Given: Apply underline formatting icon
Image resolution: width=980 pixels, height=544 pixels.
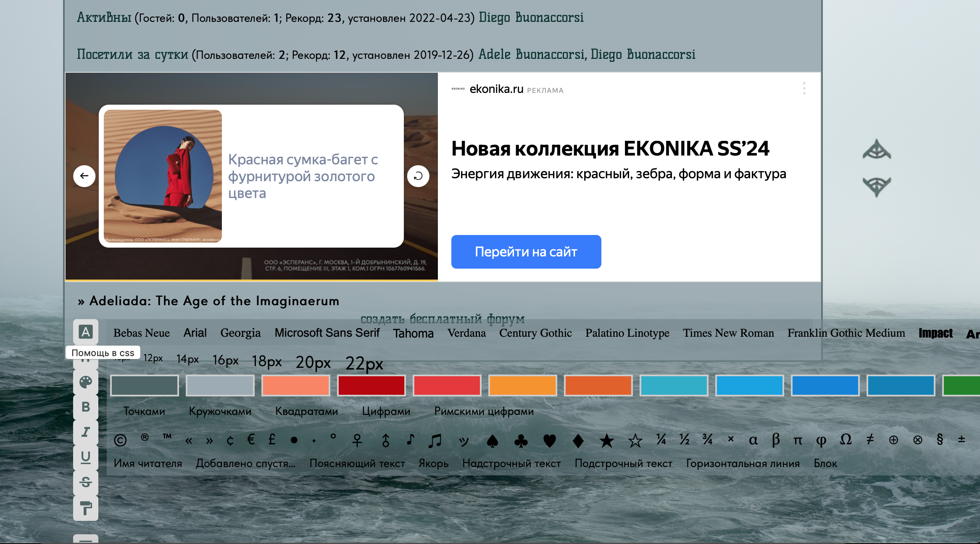Looking at the screenshot, I should coord(86,457).
